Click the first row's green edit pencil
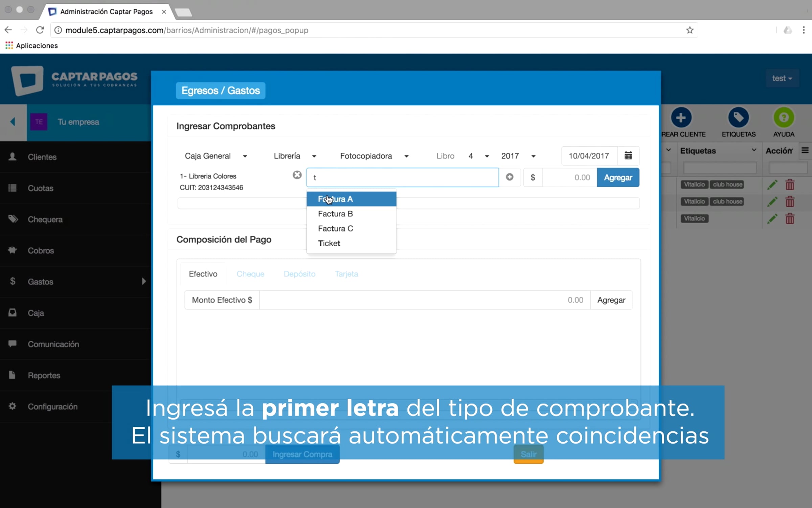 772,185
